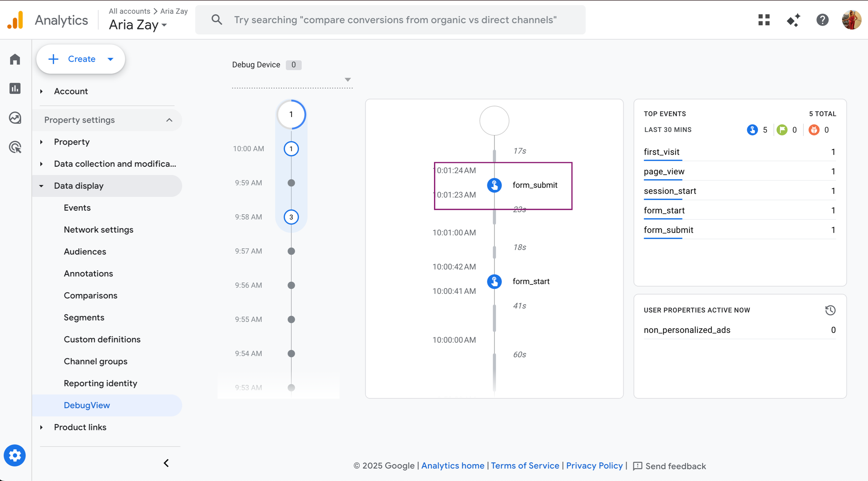Open the Home icon in sidebar
Screen dimensions: 868x481
(15, 59)
